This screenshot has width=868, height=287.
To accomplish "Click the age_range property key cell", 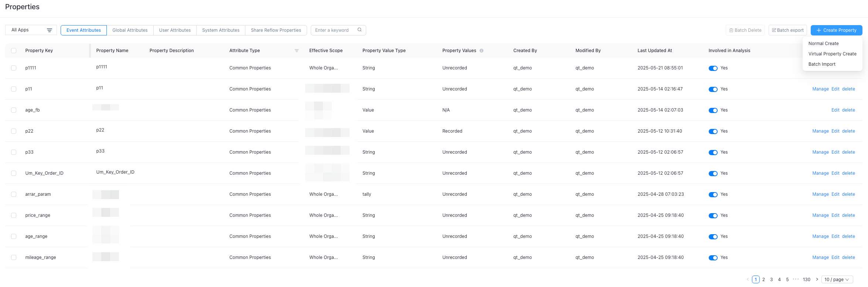I will click(x=36, y=236).
